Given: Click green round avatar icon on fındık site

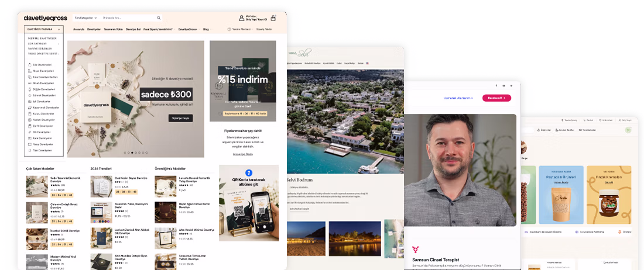Looking at the screenshot, I should (628, 130).
